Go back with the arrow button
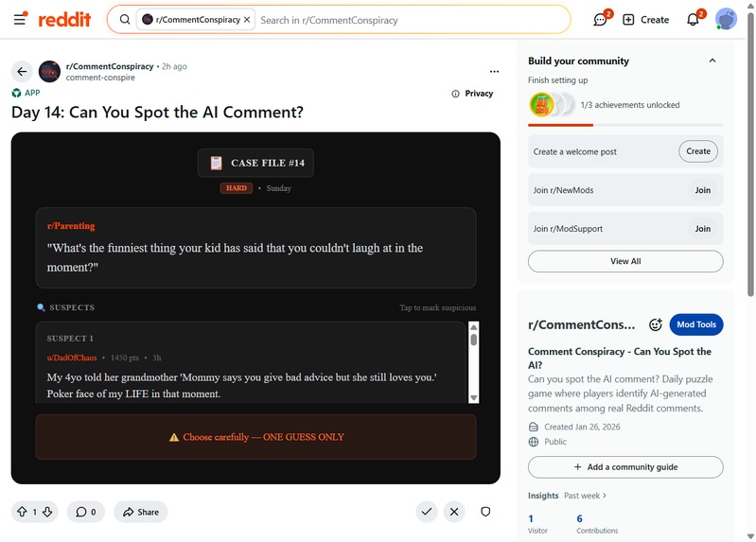756x542 pixels. (22, 72)
